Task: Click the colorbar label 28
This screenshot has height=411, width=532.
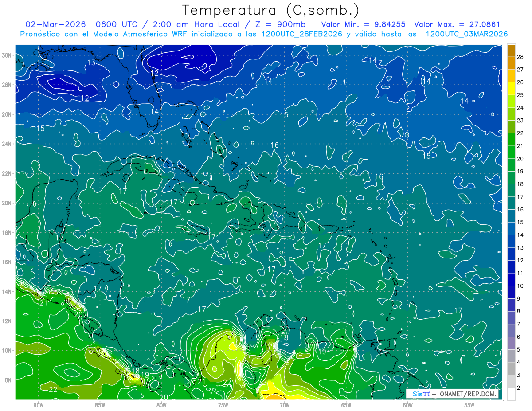Action: point(520,57)
